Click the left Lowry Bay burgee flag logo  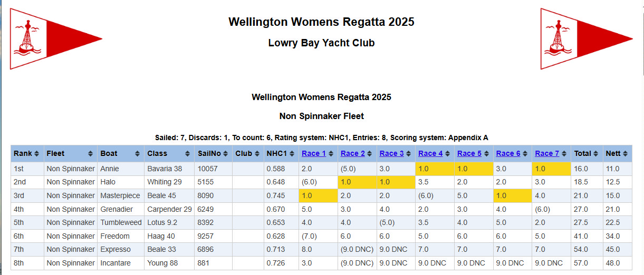[55, 38]
